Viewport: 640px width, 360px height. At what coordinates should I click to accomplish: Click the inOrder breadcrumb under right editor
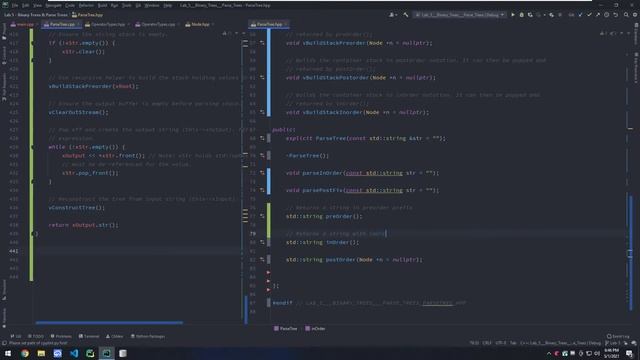coord(315,329)
